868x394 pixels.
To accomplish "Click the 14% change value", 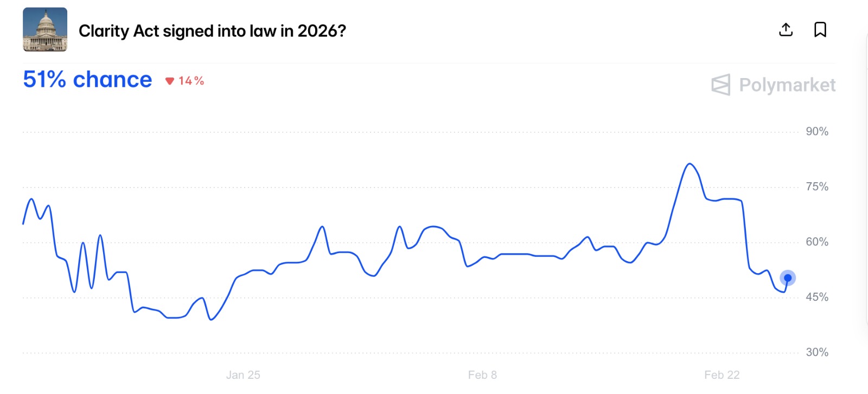I will (x=191, y=81).
